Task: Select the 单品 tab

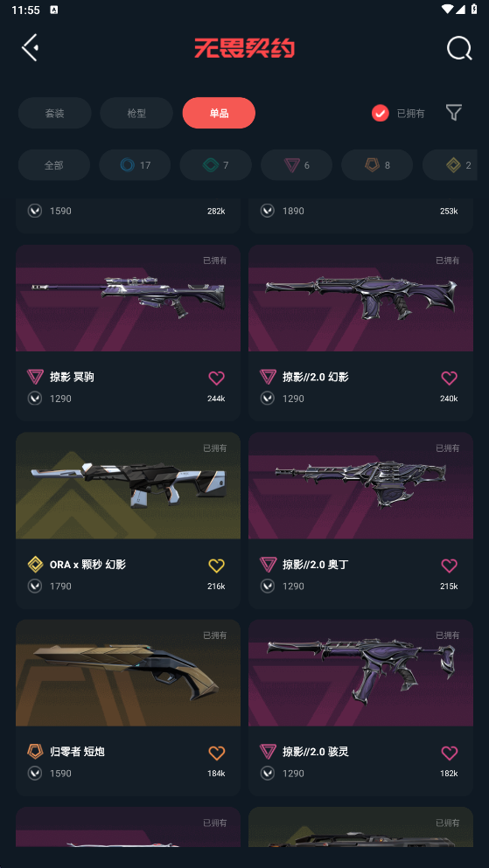Action: pyautogui.click(x=219, y=113)
